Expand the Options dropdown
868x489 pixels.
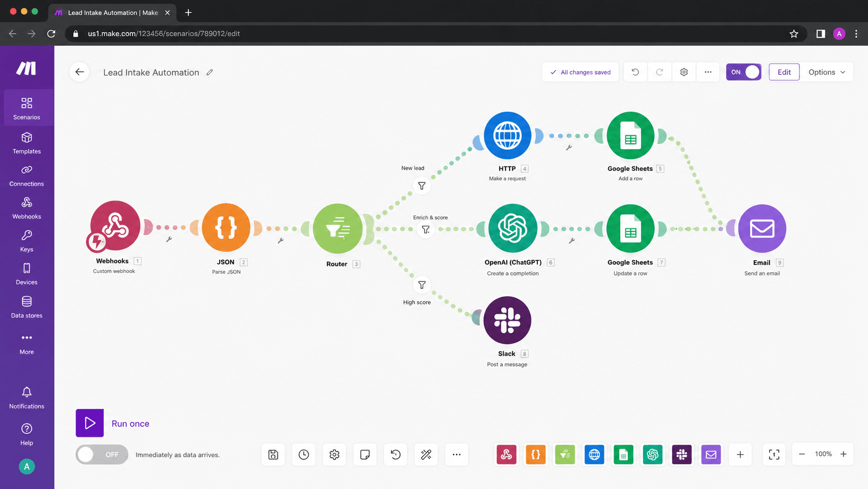coord(826,72)
